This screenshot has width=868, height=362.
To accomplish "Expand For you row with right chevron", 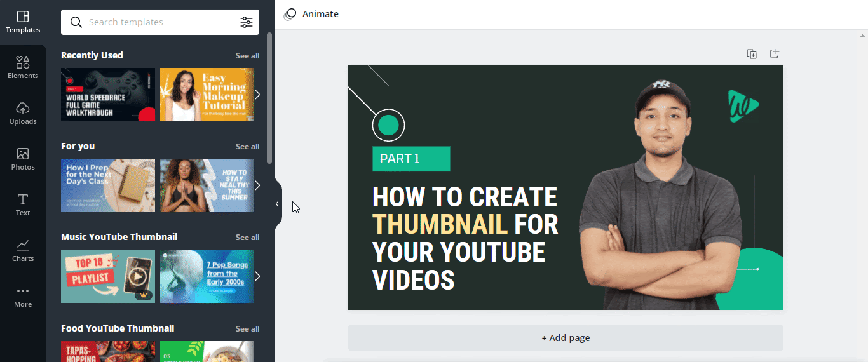I will point(257,185).
